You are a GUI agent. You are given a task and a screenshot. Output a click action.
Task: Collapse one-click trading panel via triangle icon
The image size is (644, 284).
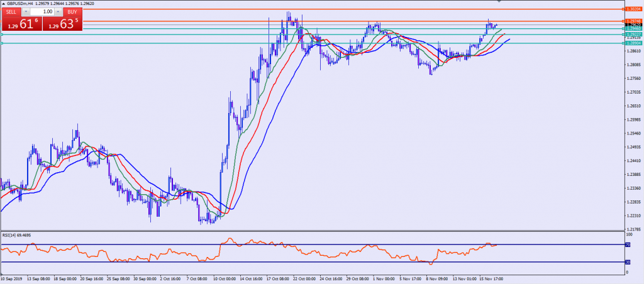(4, 4)
